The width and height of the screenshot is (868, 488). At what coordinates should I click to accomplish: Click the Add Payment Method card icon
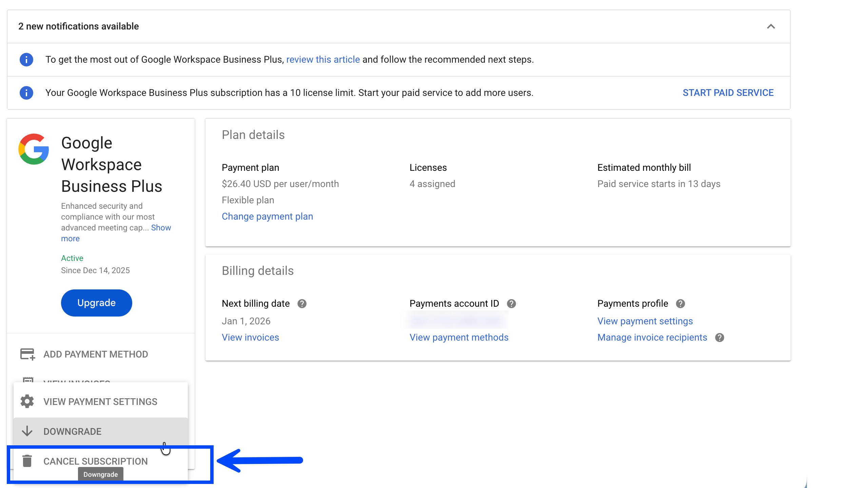click(x=26, y=354)
